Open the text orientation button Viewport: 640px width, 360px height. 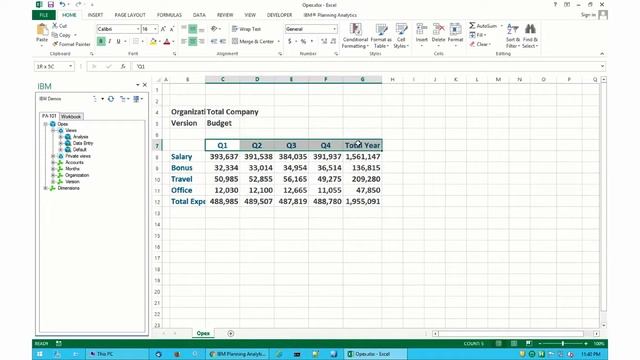click(215, 29)
